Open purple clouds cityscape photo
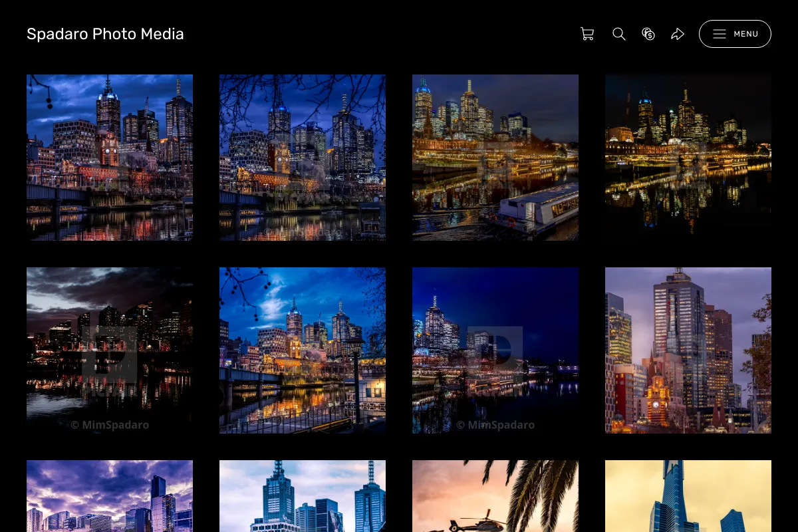Image resolution: width=798 pixels, height=532 pixels. pyautogui.click(x=110, y=496)
